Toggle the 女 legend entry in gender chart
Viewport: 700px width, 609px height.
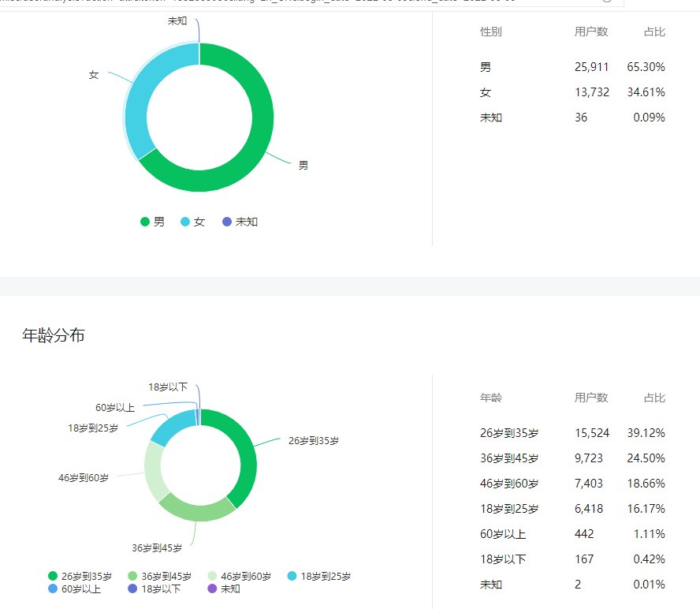tap(192, 222)
